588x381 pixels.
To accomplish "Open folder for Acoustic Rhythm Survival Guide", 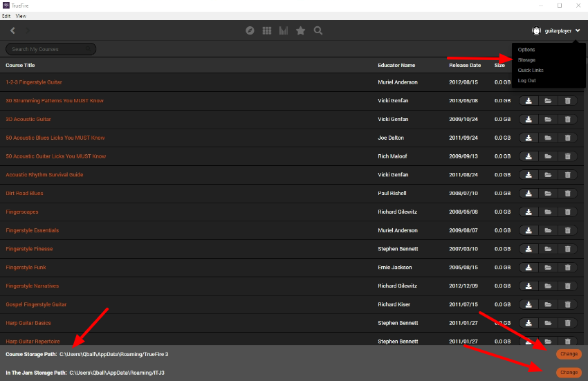I will click(x=548, y=174).
